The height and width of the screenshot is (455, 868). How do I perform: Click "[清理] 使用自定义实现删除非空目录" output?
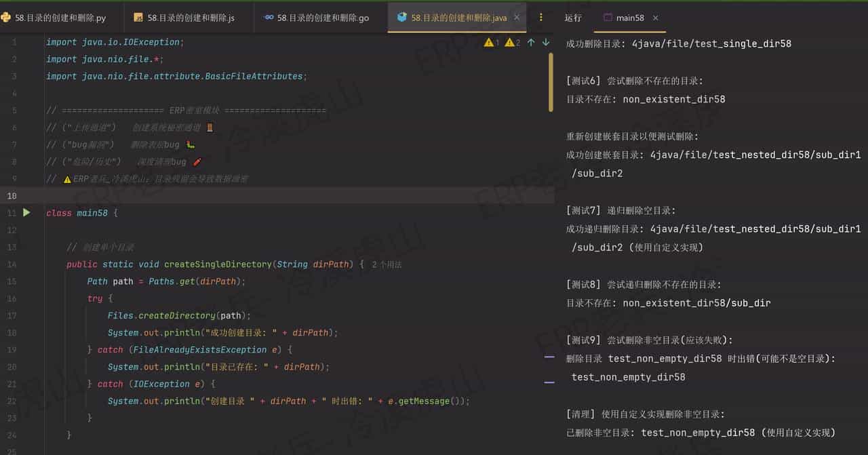(646, 414)
